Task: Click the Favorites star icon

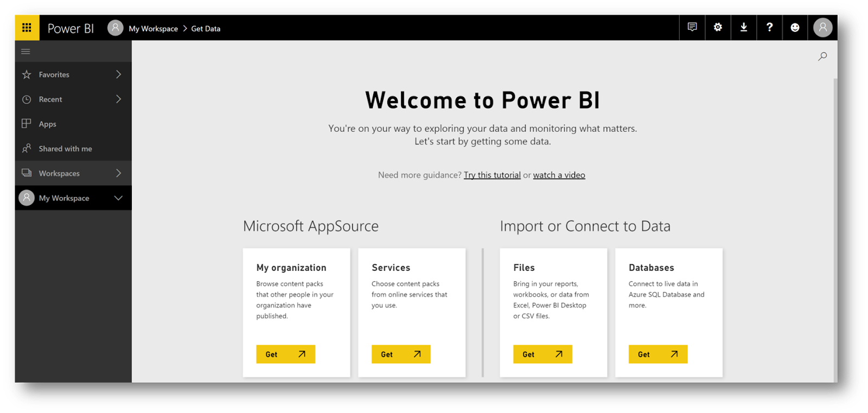Action: click(27, 74)
